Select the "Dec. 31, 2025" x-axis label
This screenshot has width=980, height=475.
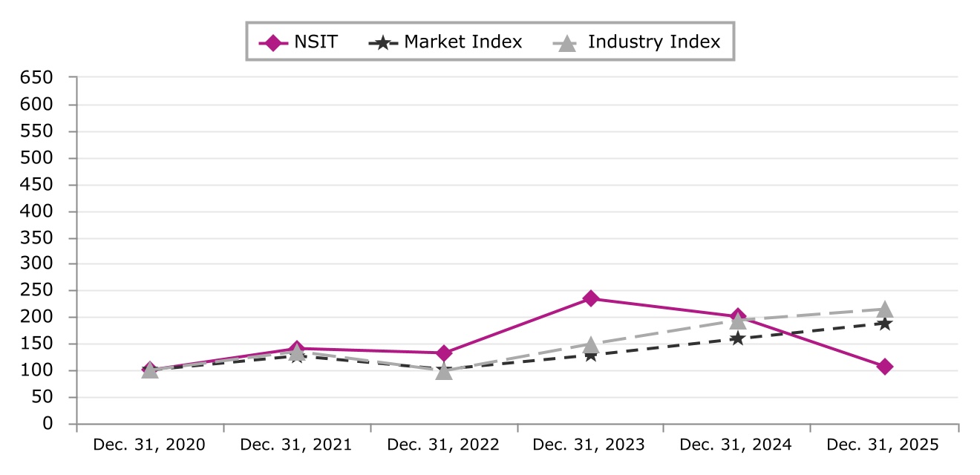point(883,445)
